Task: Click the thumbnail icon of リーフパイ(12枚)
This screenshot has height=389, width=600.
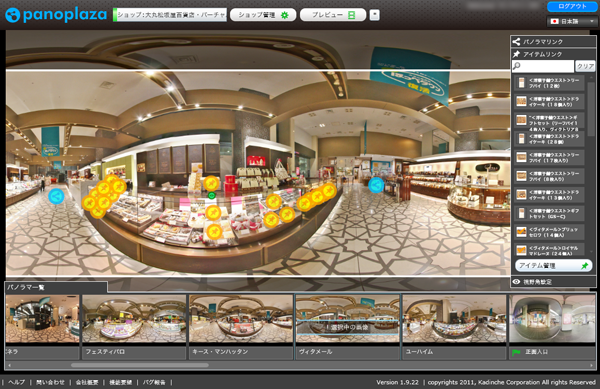Action: pyautogui.click(x=521, y=83)
